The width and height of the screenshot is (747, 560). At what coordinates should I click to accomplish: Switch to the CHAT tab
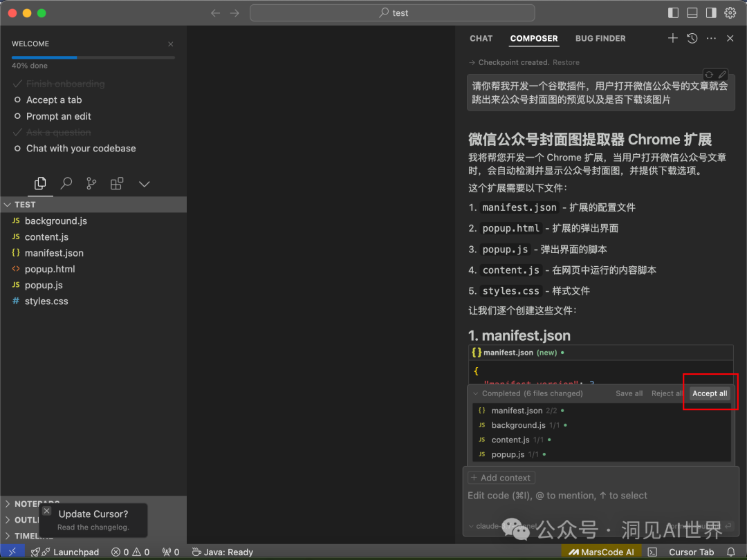point(481,39)
